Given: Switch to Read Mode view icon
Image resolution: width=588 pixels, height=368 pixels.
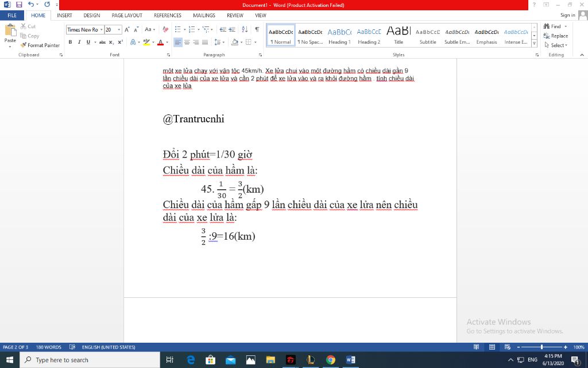Looking at the screenshot, I should click(476, 347).
